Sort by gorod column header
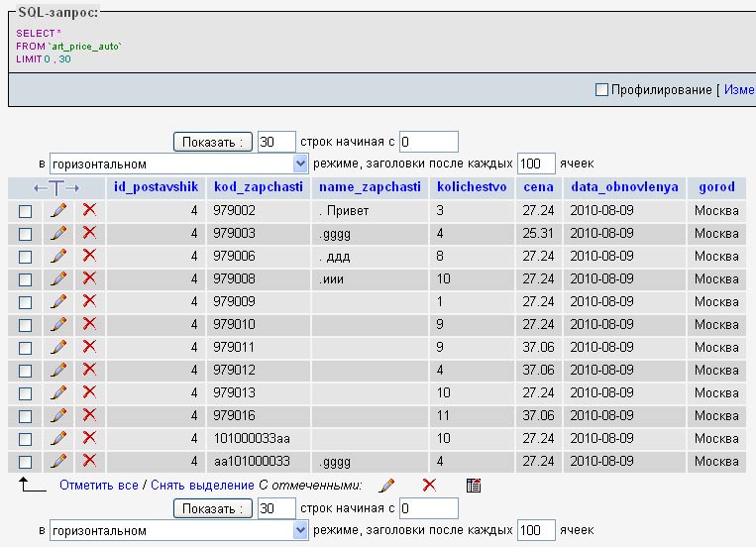The image size is (756, 547). pos(716,186)
